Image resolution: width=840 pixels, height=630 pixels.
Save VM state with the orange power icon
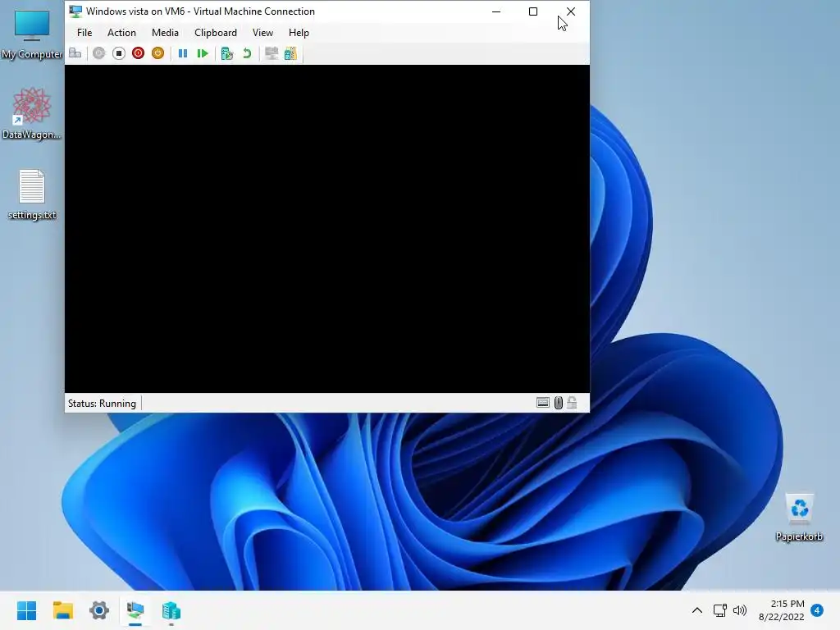157,53
